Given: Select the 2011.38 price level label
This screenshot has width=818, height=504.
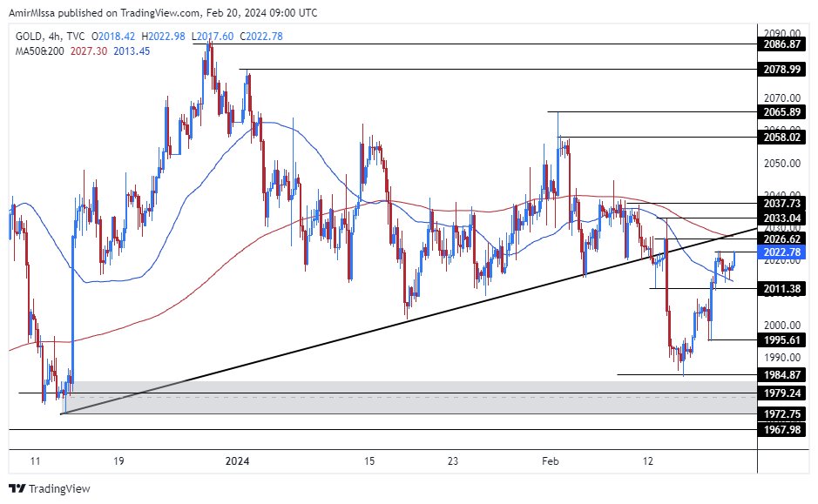Looking at the screenshot, I should (781, 289).
